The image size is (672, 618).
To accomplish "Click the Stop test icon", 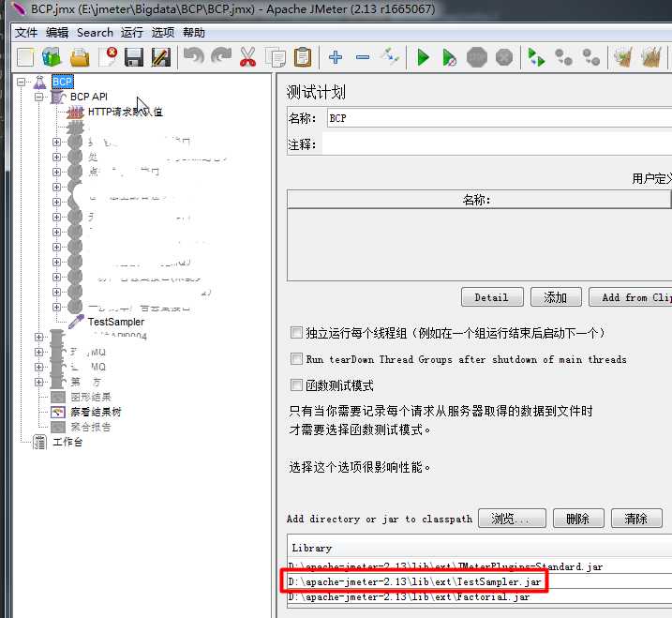I will click(476, 57).
